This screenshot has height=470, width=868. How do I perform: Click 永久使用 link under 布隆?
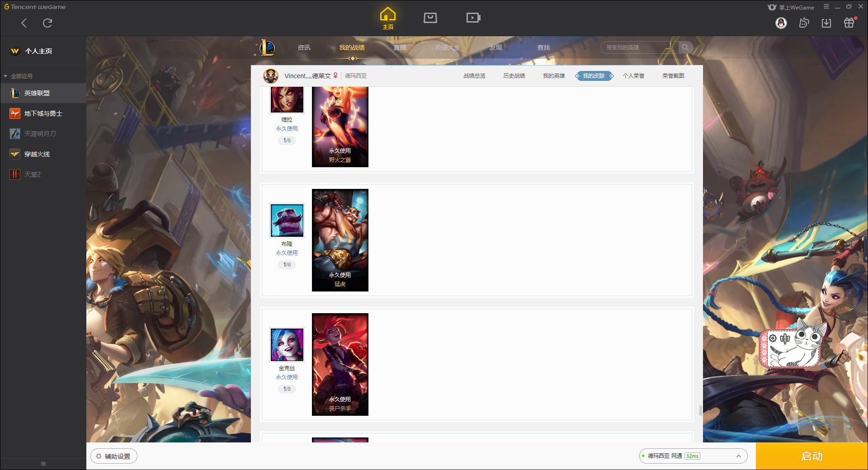tap(287, 253)
